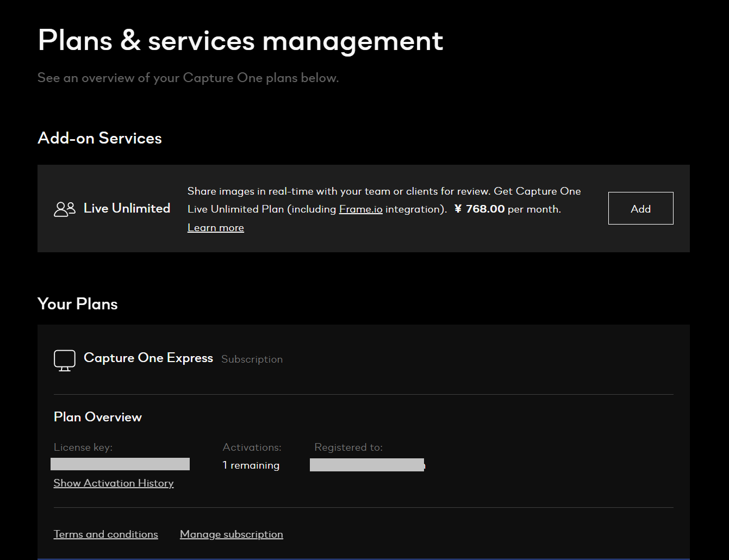Click the Subscription label
Screen dimensions: 729x560
(x=252, y=359)
